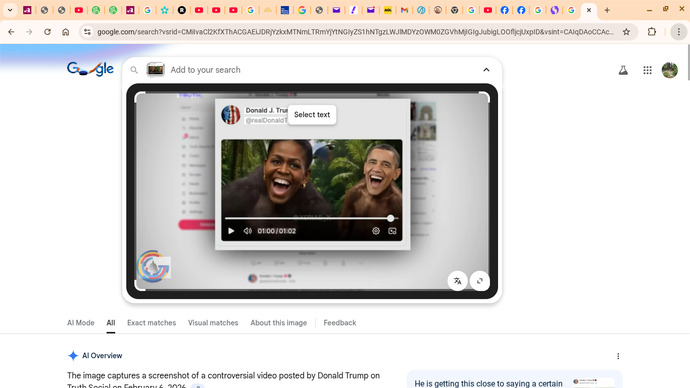
Task: Collapse the Lens image preview panel
Action: (x=486, y=70)
